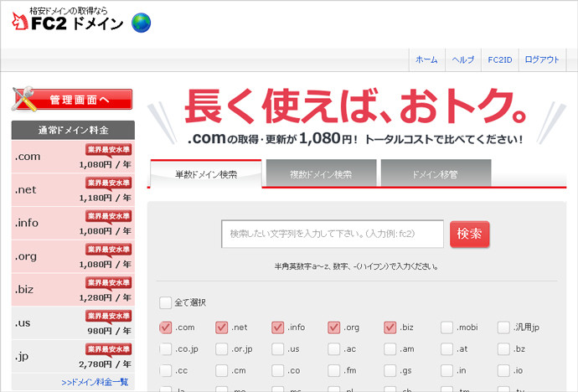Image resolution: width=578 pixels, height=392 pixels.
Task: Click the domain search text field
Action: click(x=333, y=234)
